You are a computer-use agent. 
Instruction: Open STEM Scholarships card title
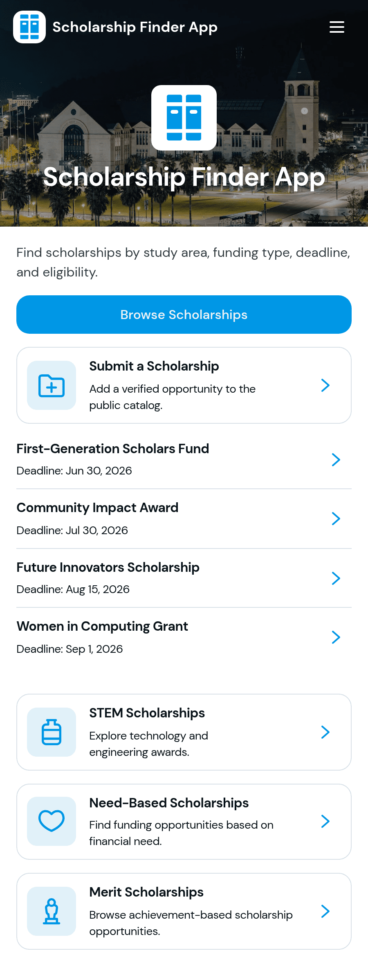pos(147,713)
